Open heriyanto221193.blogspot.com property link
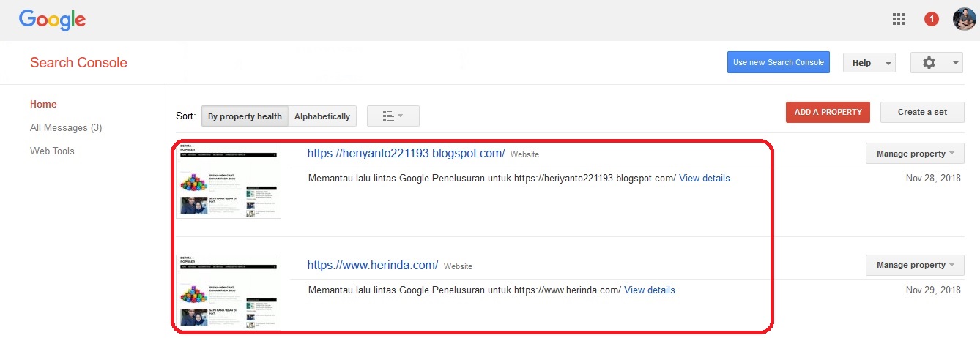This screenshot has height=338, width=980. coord(406,154)
